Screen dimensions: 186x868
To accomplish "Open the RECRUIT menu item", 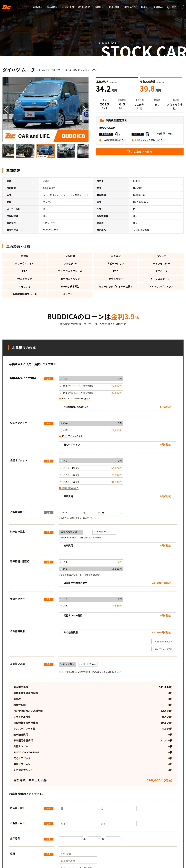I will point(114,7).
